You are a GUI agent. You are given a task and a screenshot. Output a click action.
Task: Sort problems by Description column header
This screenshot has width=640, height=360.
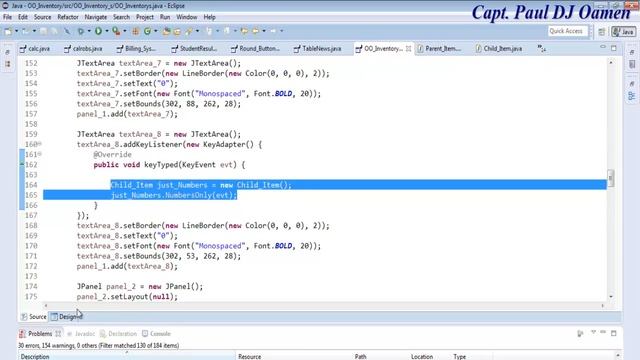[x=127, y=356]
